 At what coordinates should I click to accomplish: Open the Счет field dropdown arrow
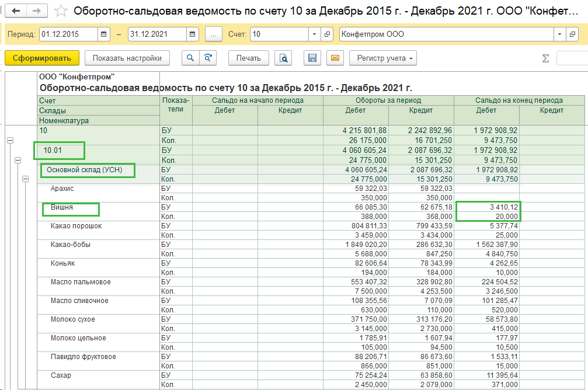pos(314,34)
